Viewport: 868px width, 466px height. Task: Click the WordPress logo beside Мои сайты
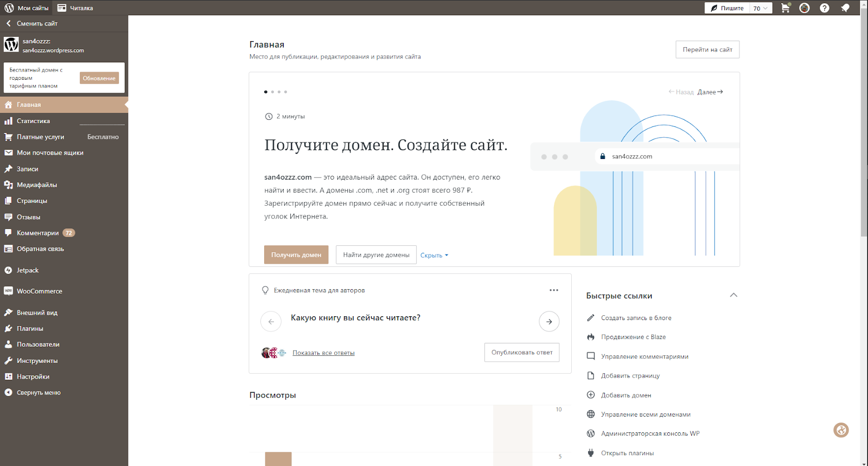(x=9, y=8)
